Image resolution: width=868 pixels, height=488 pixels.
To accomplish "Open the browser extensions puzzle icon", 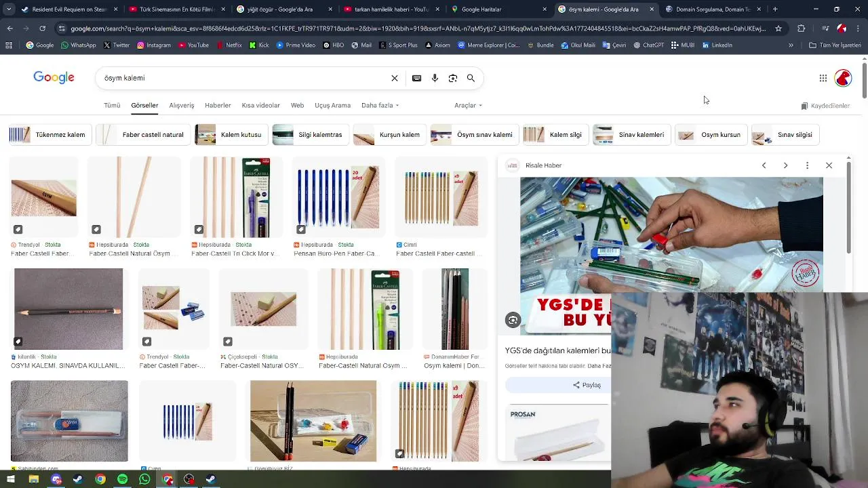I will pyautogui.click(x=802, y=28).
